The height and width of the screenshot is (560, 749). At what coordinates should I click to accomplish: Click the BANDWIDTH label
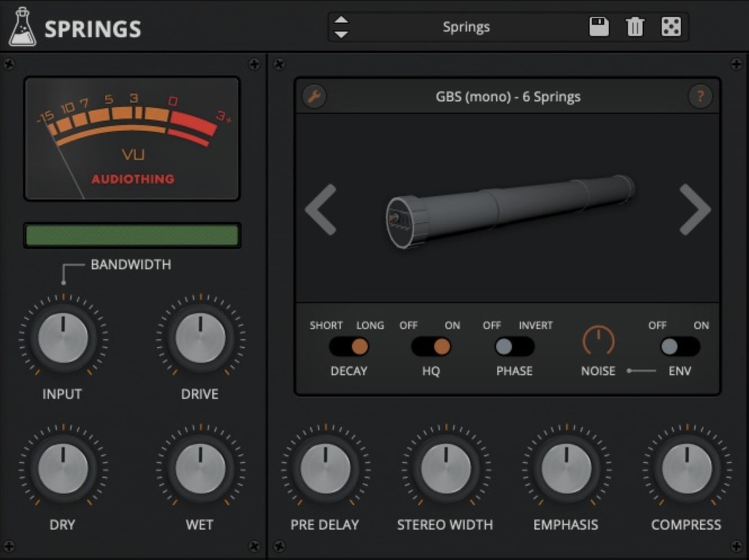(131, 264)
